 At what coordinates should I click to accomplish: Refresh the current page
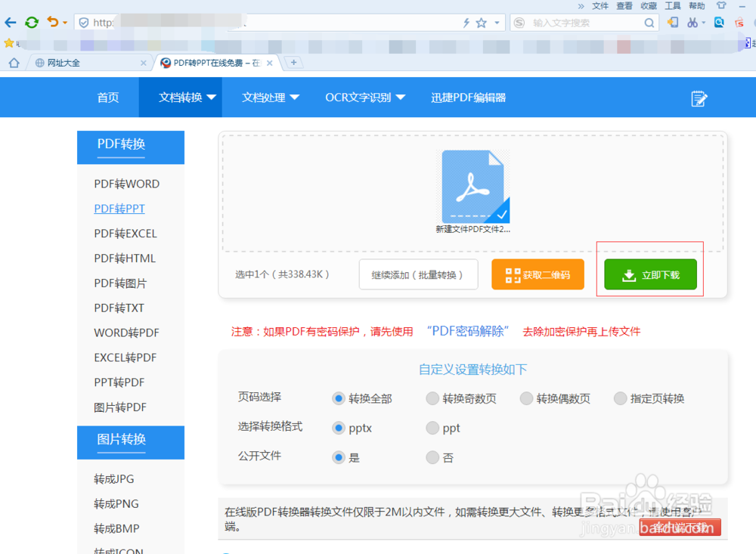pos(31,22)
